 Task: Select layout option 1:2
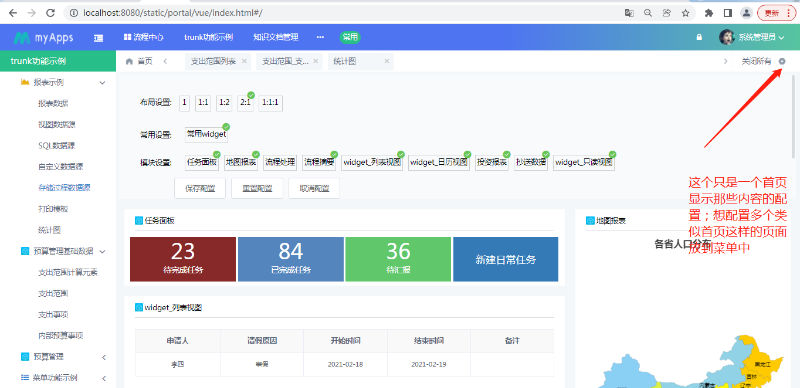pos(224,103)
